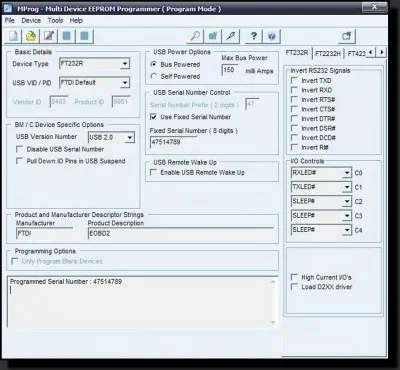Click the log scrollbar down arrow

click(x=273, y=322)
